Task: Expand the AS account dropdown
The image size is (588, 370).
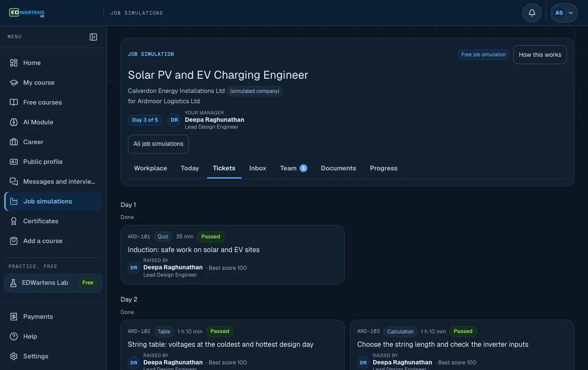Action: pos(564,13)
